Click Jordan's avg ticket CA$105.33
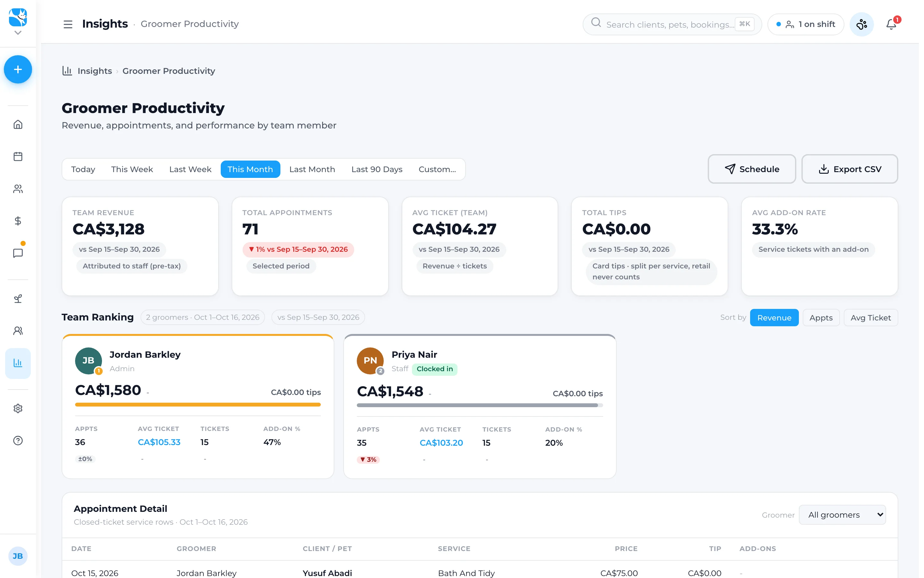Viewport: 924px width, 578px height. (159, 442)
